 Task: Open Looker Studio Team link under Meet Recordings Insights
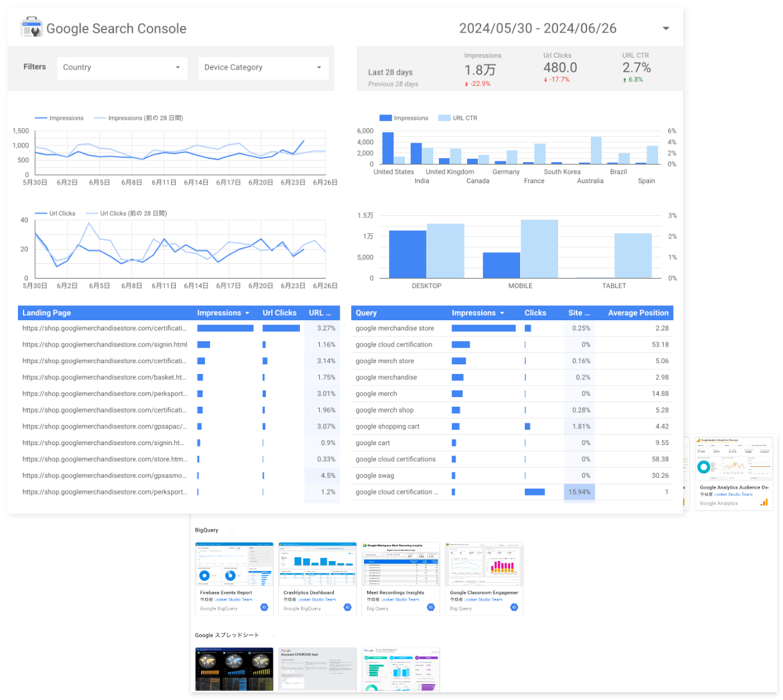pyautogui.click(x=400, y=600)
